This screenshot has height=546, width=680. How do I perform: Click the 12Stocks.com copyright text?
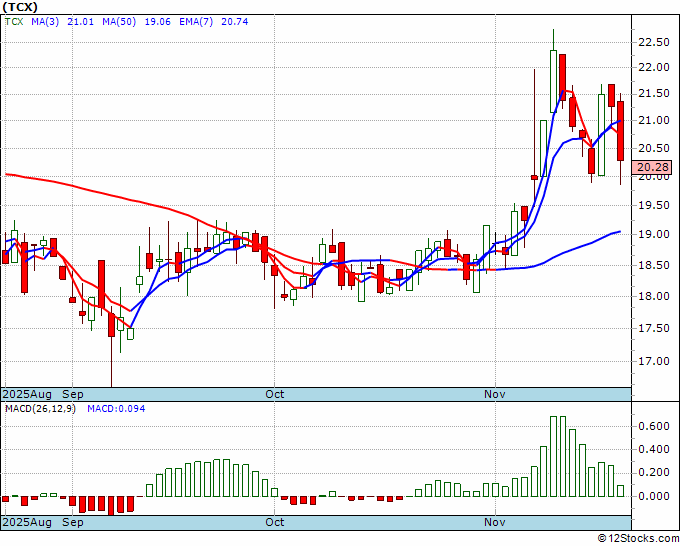(638, 539)
